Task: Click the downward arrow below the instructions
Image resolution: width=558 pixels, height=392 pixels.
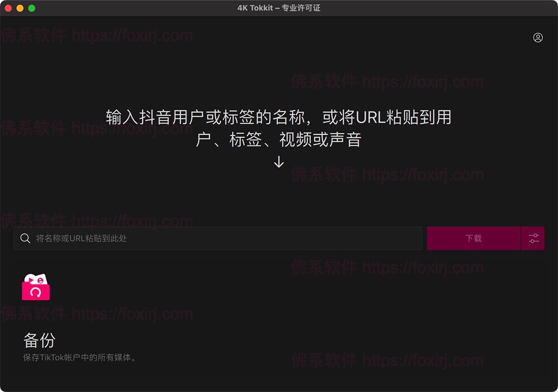Action: (279, 163)
